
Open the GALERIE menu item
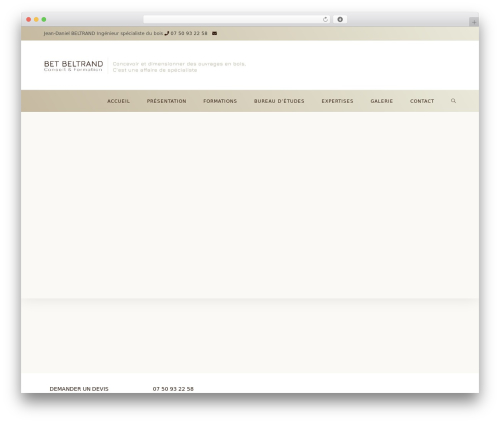(x=382, y=101)
